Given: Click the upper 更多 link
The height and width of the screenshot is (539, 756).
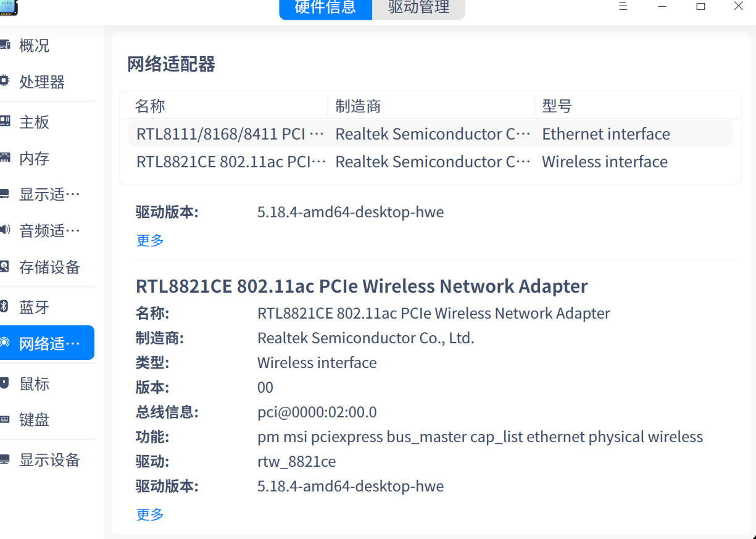Looking at the screenshot, I should (x=149, y=241).
